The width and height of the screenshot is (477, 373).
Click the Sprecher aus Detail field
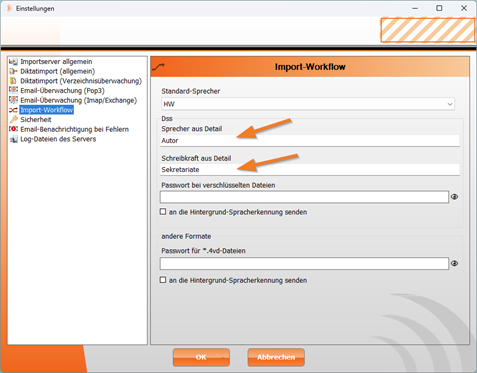[x=310, y=140]
